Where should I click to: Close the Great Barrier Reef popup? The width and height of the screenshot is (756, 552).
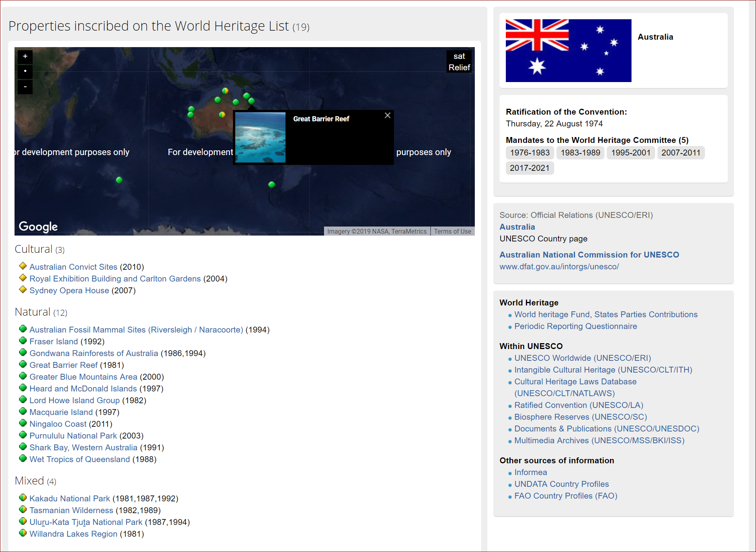pyautogui.click(x=387, y=115)
